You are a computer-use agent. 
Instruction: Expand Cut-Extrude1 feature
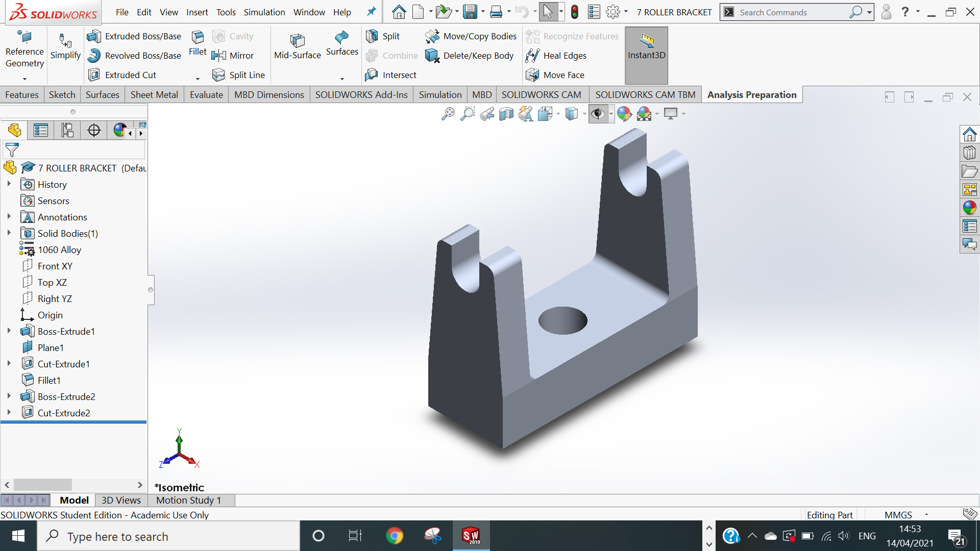9,364
